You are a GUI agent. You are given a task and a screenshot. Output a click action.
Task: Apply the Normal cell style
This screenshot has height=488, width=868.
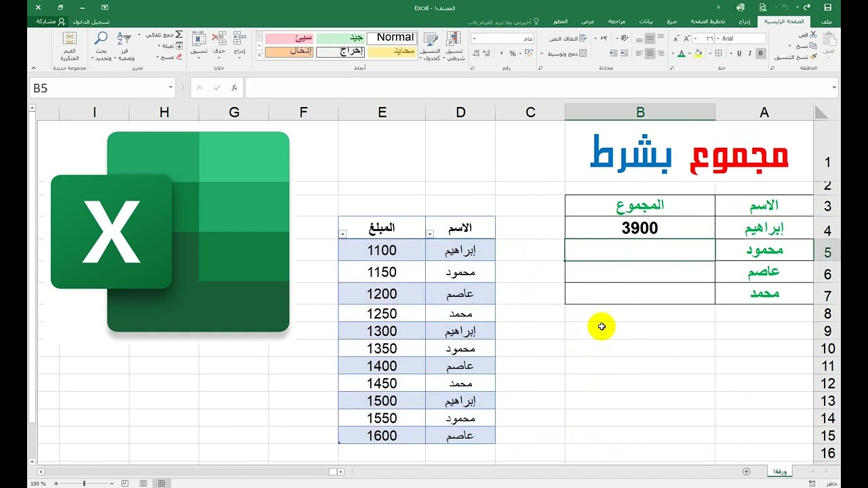(392, 38)
